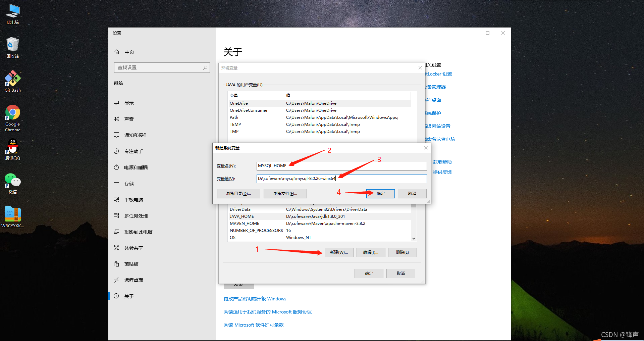644x341 pixels.
Task: Cancel the New System Variable dialog (取消)
Action: tap(412, 194)
